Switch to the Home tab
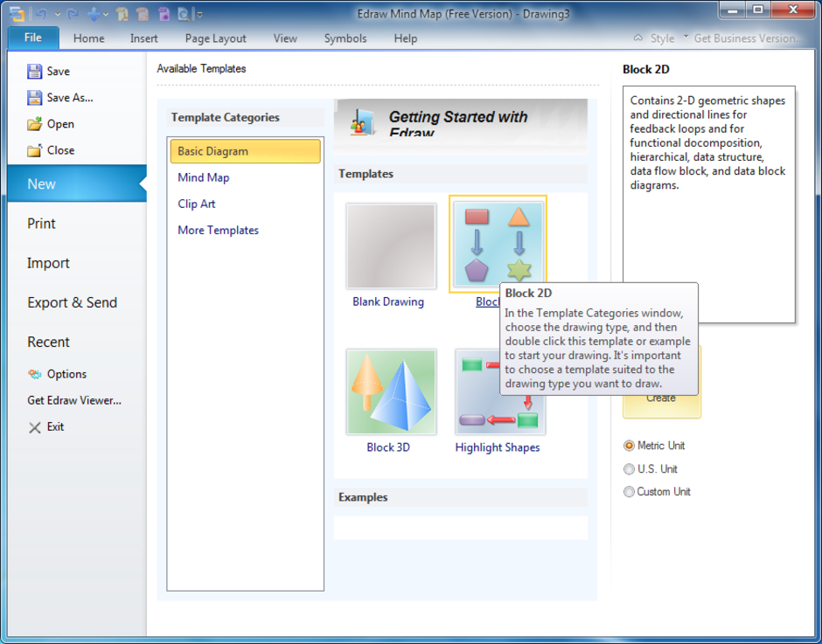 tap(88, 38)
